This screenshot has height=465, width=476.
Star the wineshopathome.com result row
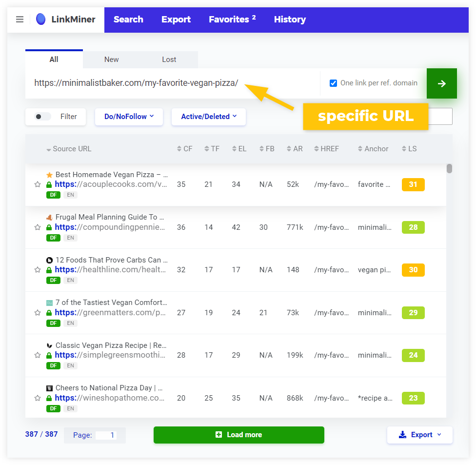tap(38, 398)
